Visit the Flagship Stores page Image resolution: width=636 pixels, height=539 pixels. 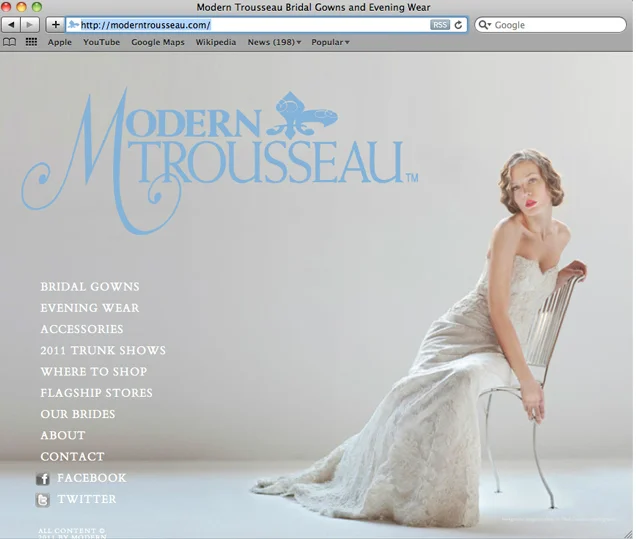(x=97, y=393)
